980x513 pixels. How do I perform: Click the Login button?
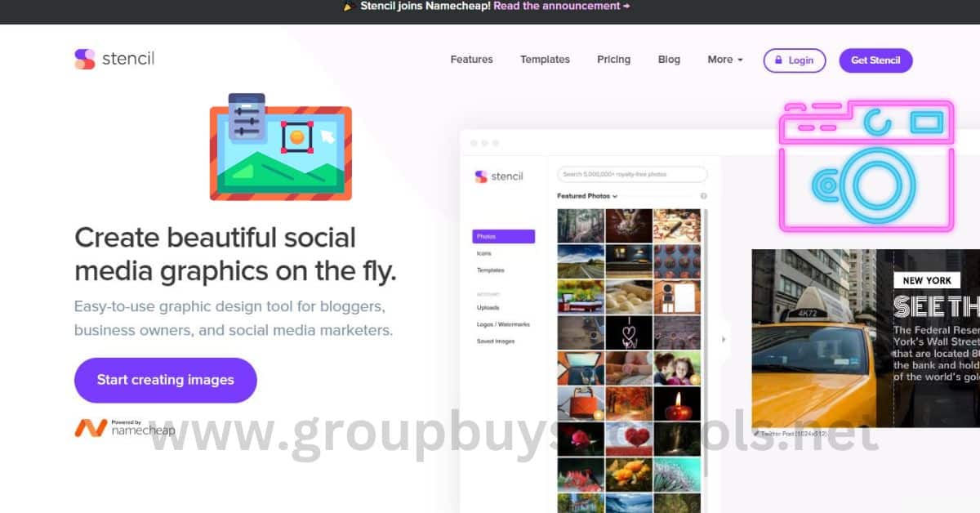click(x=795, y=60)
